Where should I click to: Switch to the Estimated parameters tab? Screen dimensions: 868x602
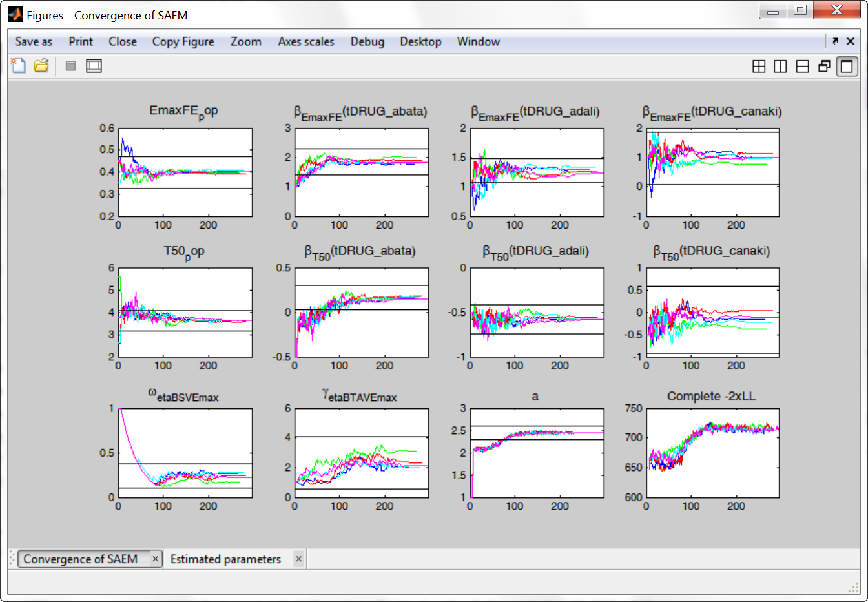[x=227, y=559]
